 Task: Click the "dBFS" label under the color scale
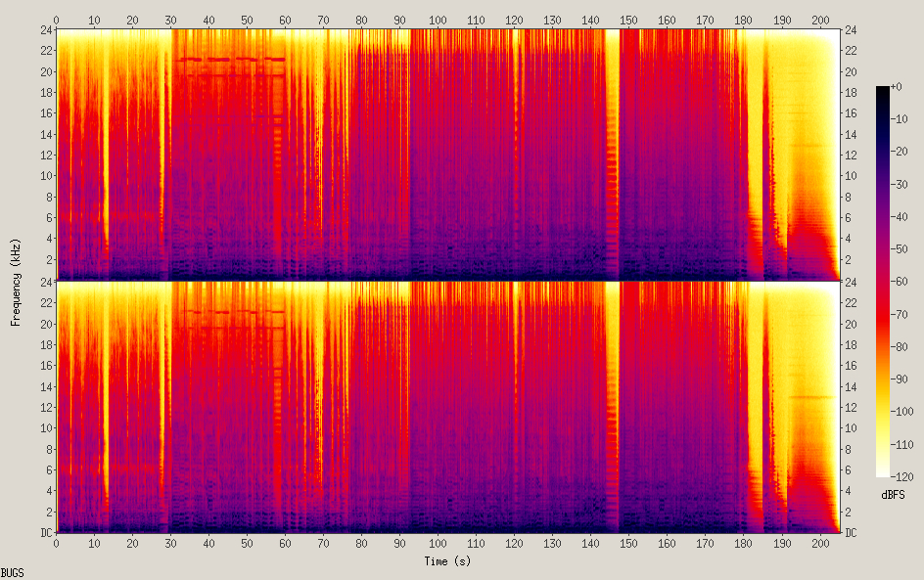click(x=895, y=496)
